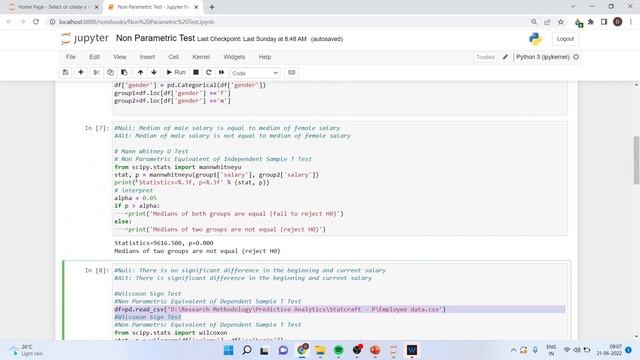Restart the kernel circular arrow icon
The image size is (640, 360).
[x=209, y=73]
